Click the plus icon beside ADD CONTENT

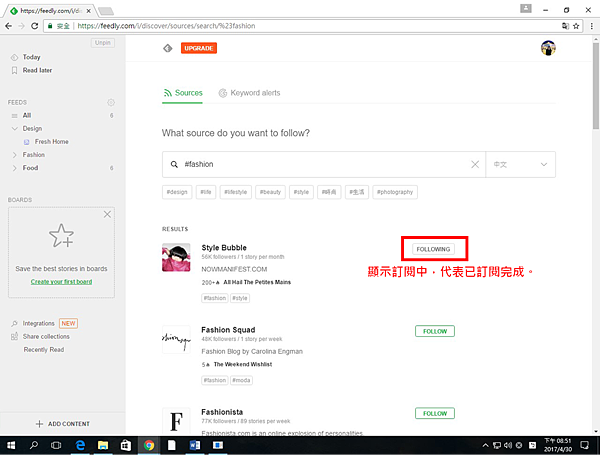pos(39,424)
